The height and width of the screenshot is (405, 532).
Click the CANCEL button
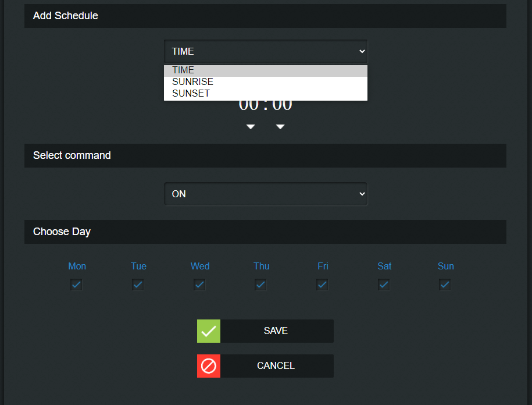[x=276, y=366]
